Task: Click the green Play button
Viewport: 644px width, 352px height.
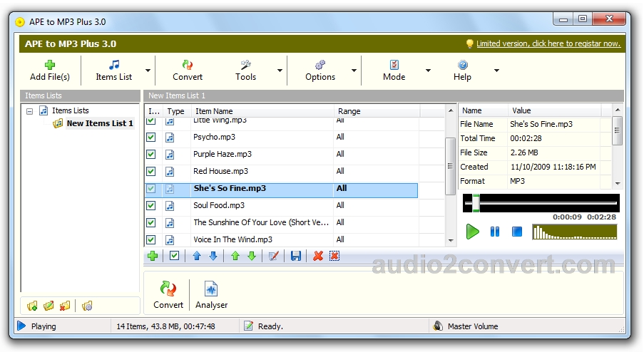Action: [x=473, y=232]
